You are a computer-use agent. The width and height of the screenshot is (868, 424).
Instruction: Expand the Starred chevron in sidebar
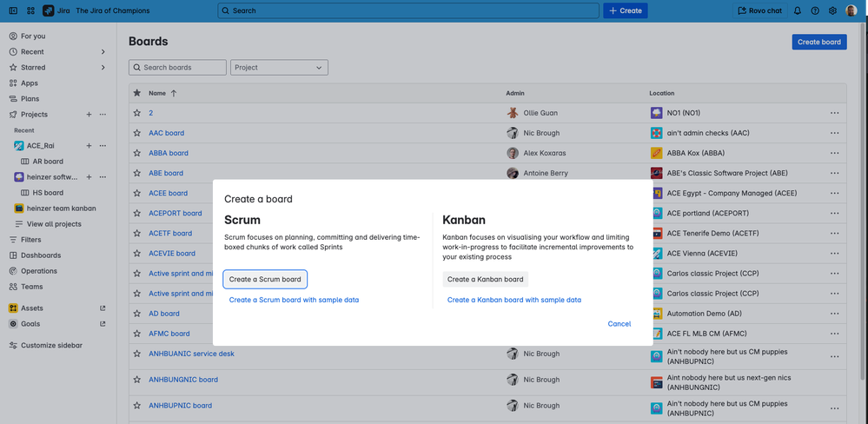click(x=103, y=68)
